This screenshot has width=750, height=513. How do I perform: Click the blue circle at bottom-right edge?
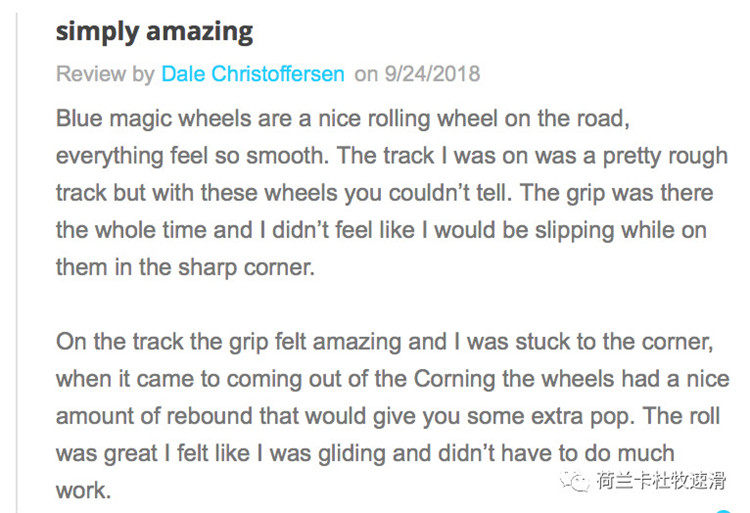pos(723,510)
